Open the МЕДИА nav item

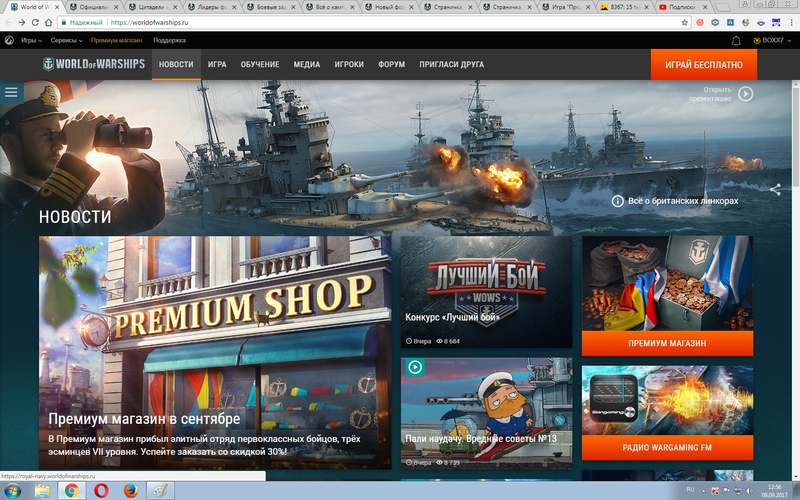click(x=307, y=64)
